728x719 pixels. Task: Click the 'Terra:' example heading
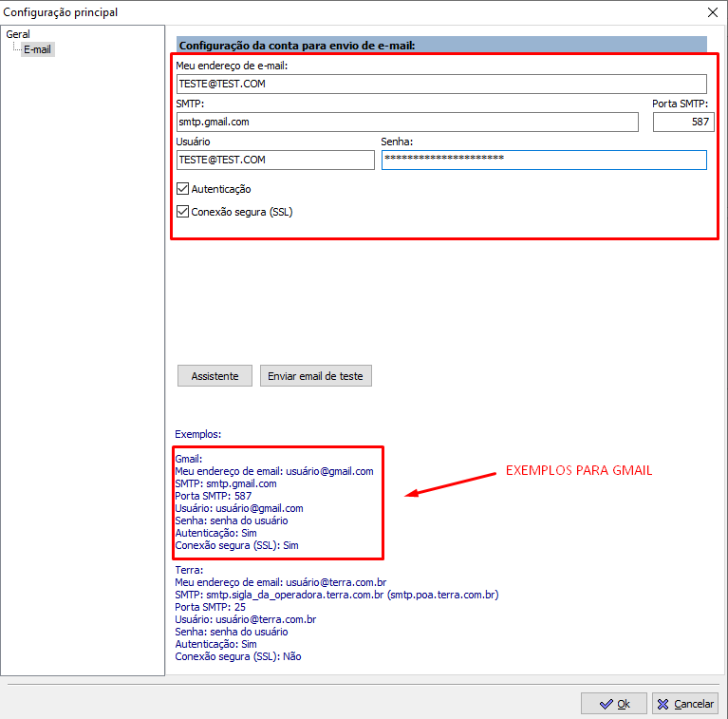(189, 570)
